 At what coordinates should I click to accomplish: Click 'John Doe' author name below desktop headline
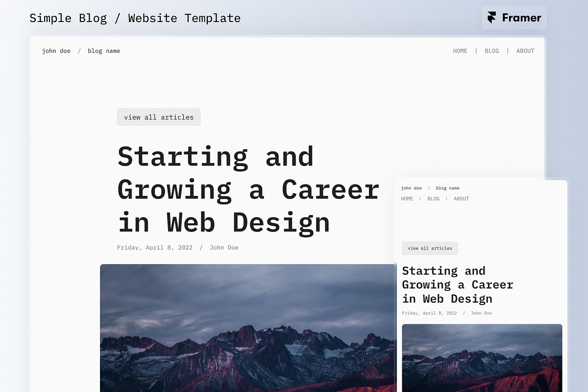coord(224,247)
